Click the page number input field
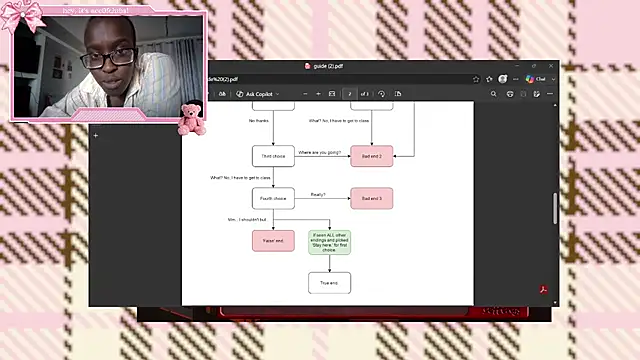The width and height of the screenshot is (640, 360). (x=350, y=94)
